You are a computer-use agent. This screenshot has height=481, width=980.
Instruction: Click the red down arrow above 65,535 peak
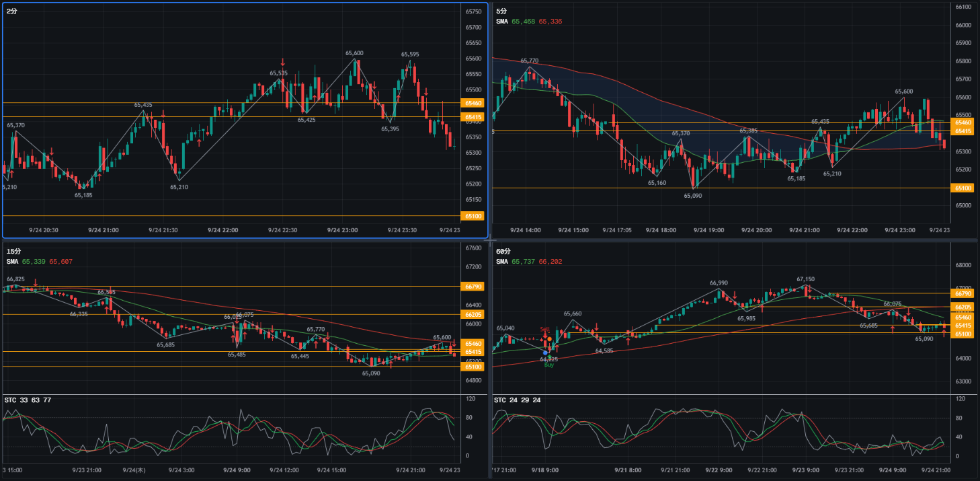tap(283, 62)
